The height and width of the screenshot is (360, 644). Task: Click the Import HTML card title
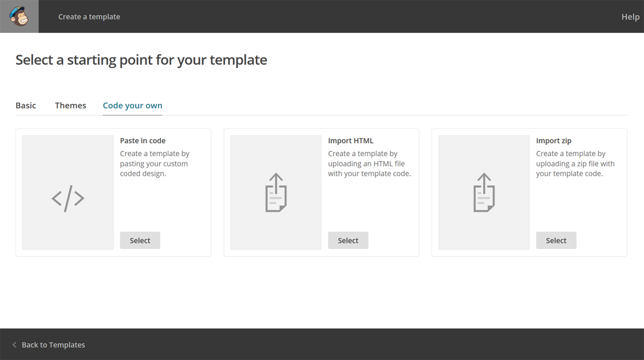[350, 141]
